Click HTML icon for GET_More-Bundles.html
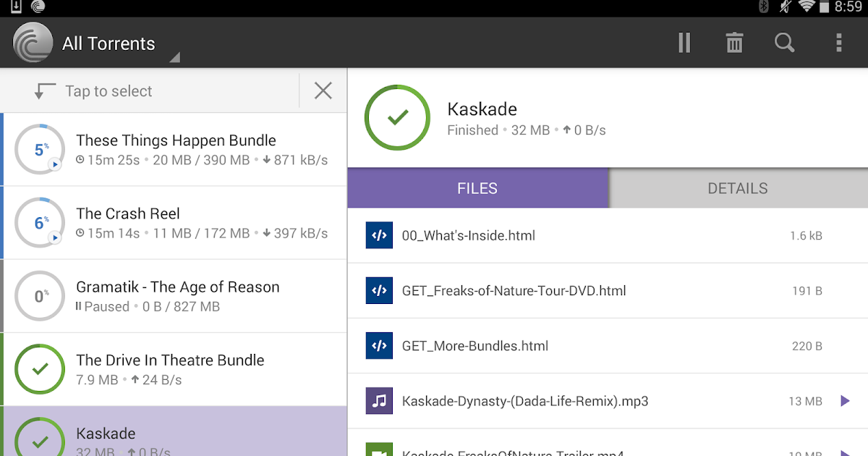The height and width of the screenshot is (456, 868). point(379,346)
